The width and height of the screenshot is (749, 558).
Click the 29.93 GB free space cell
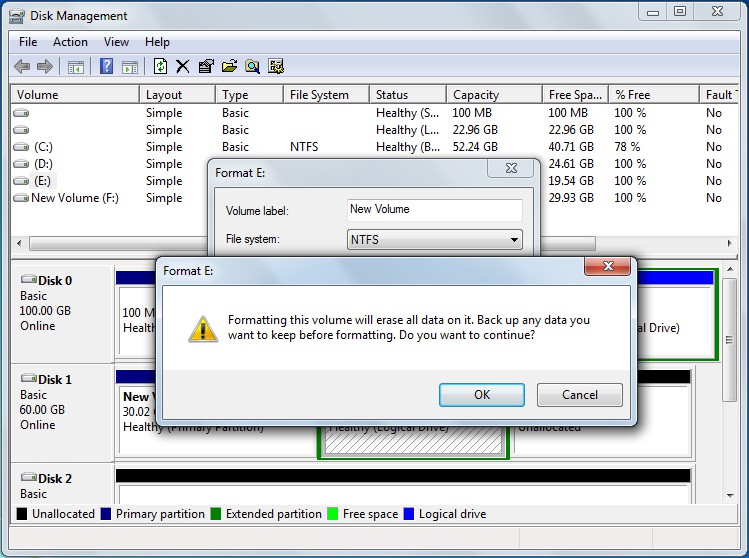click(x=571, y=198)
